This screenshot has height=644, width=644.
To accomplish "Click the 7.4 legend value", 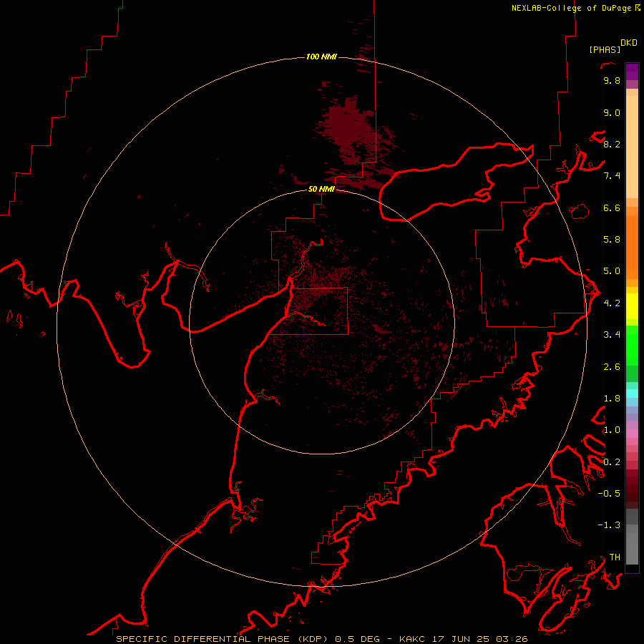I will click(612, 176).
